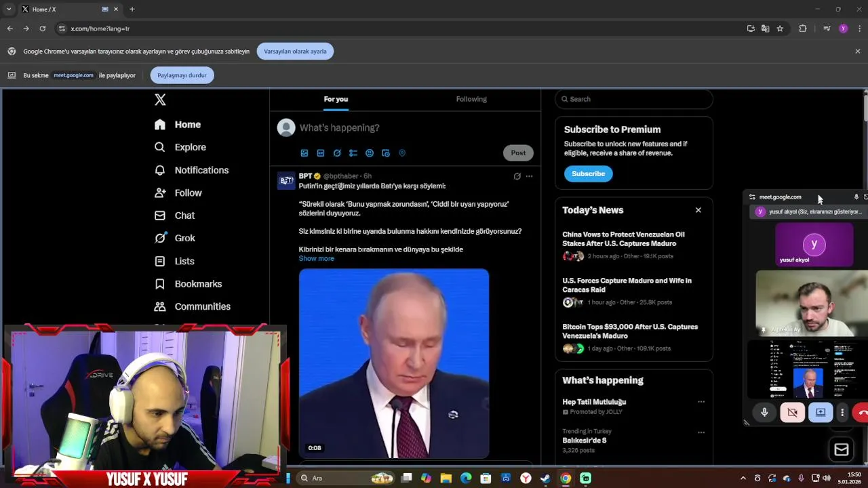Viewport: 868px width, 488px height.
Task: Click the Grok icon on BPT post
Action: click(x=517, y=176)
